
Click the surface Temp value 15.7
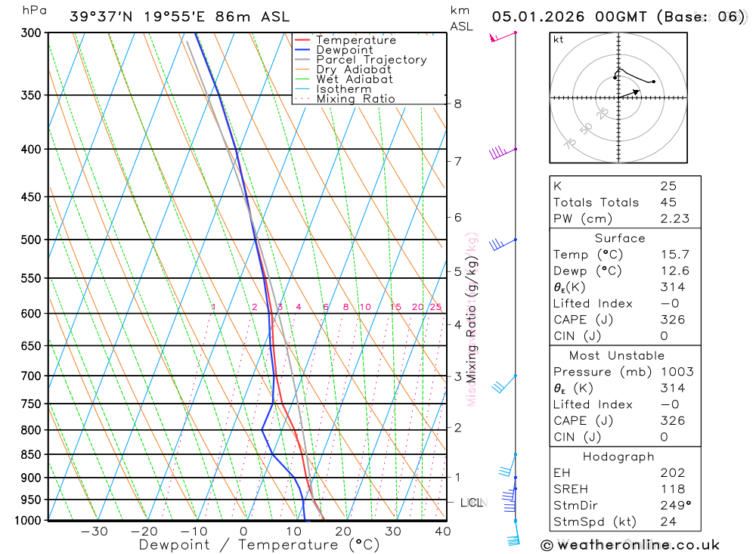tap(675, 255)
